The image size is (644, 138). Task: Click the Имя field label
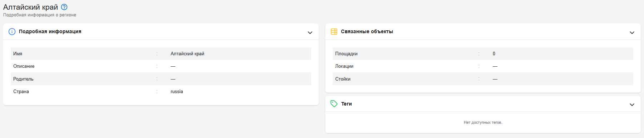pyautogui.click(x=18, y=53)
